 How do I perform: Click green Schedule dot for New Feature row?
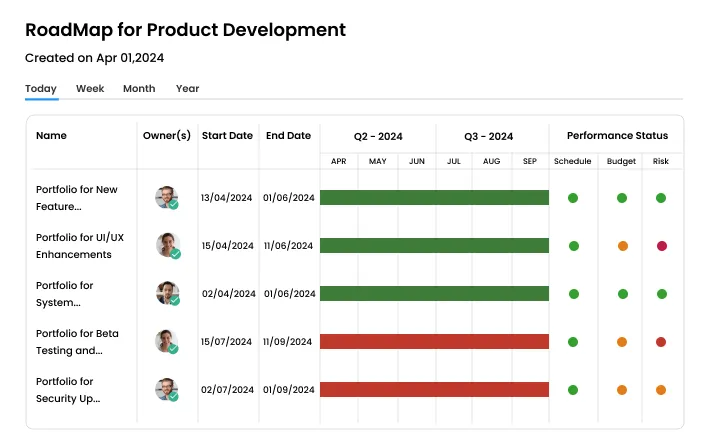[573, 198]
